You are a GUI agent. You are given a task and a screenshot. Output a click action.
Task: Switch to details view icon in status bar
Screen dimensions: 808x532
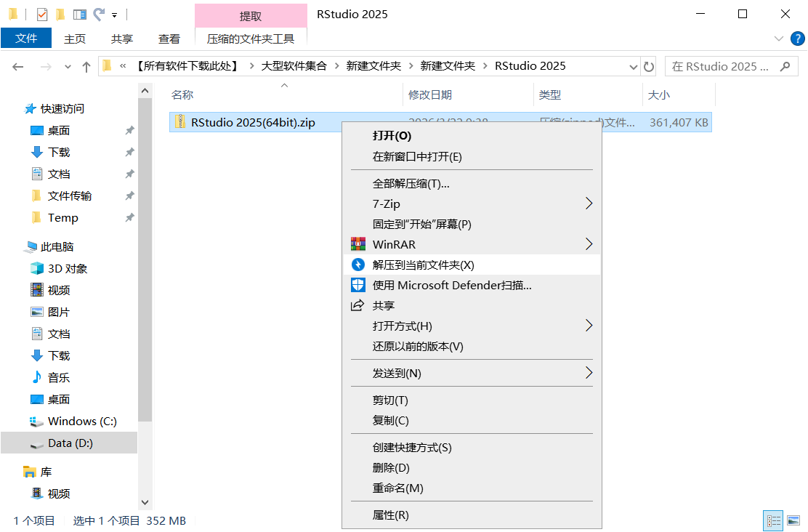pyautogui.click(x=773, y=520)
